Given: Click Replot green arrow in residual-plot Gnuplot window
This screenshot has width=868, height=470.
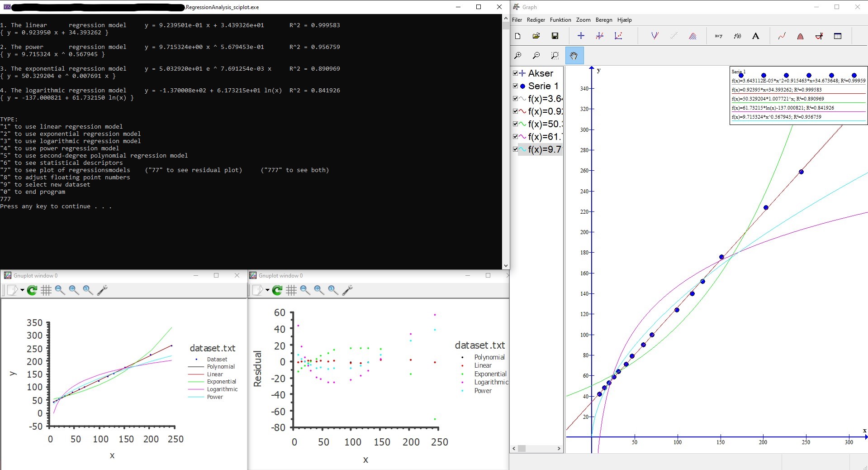Looking at the screenshot, I should (277, 290).
